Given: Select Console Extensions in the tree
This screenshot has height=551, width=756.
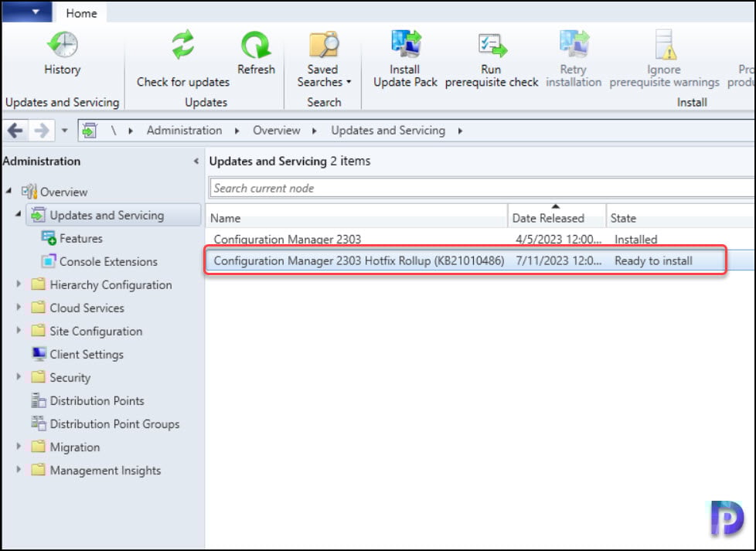Looking at the screenshot, I should point(108,262).
